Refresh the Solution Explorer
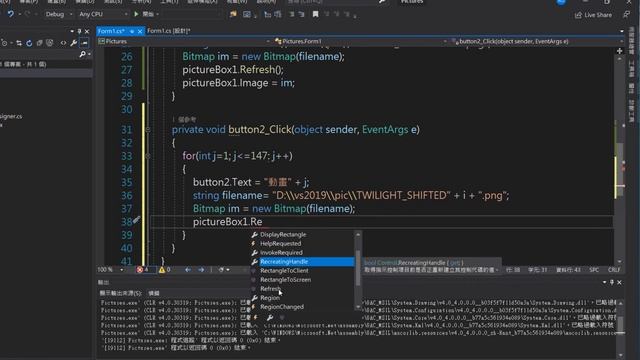Viewport: 640px width, 360px height. (x=29, y=43)
